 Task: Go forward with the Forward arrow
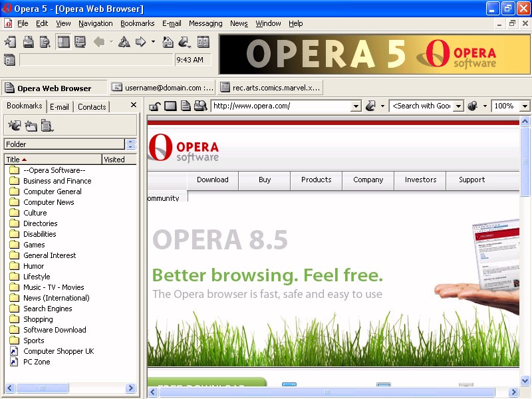click(x=140, y=42)
